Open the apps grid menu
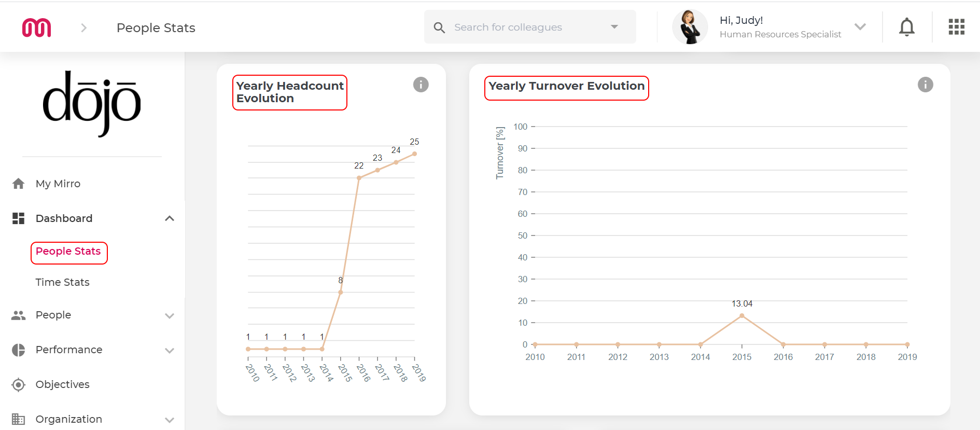This screenshot has width=980, height=430. click(956, 27)
